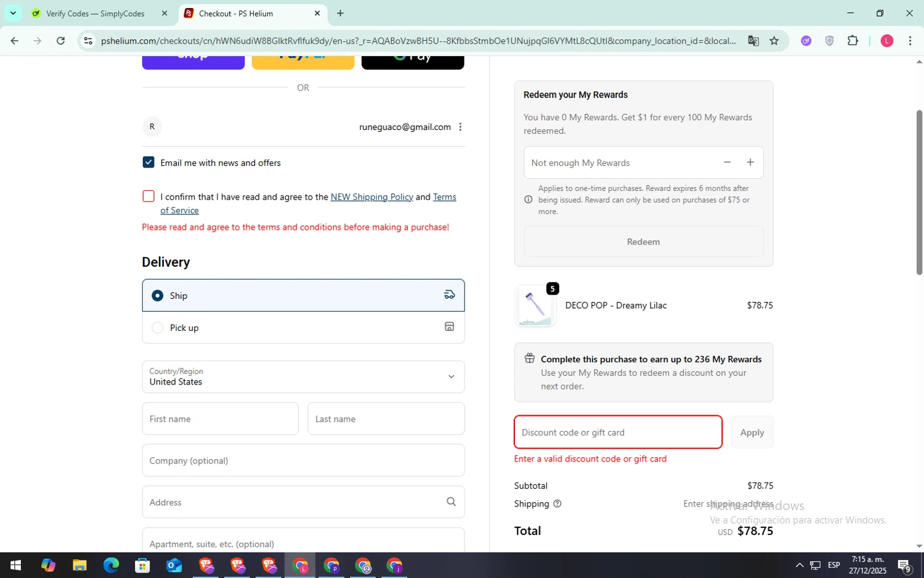Image resolution: width=924 pixels, height=578 pixels.
Task: Open the gray shield extension icon
Action: 829,41
